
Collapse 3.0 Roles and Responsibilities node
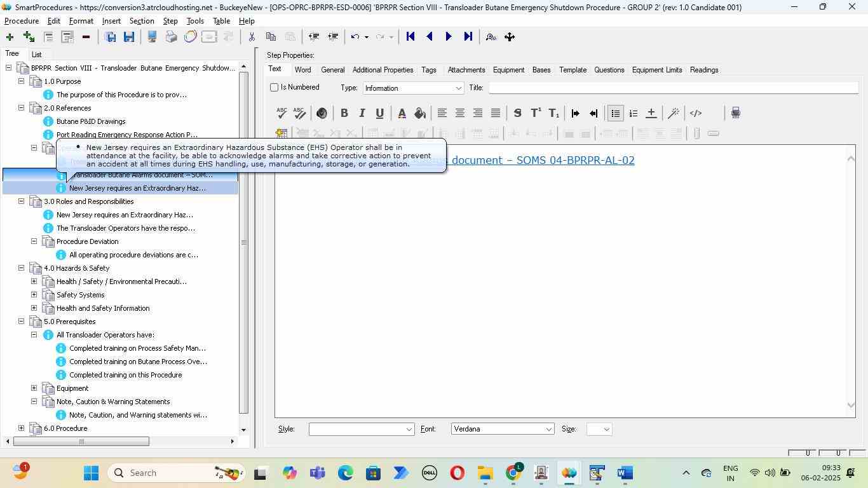tap(21, 201)
